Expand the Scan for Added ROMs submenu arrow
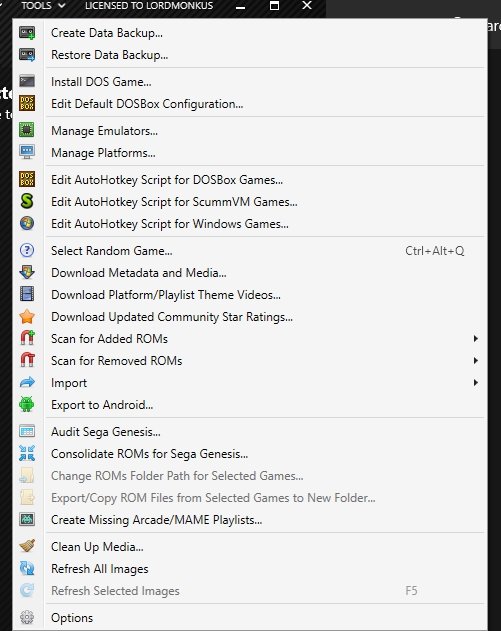This screenshot has width=501, height=631. 476,338
